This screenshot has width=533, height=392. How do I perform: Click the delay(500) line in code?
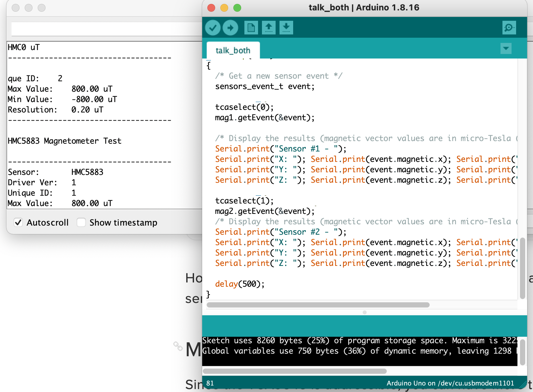click(x=240, y=284)
